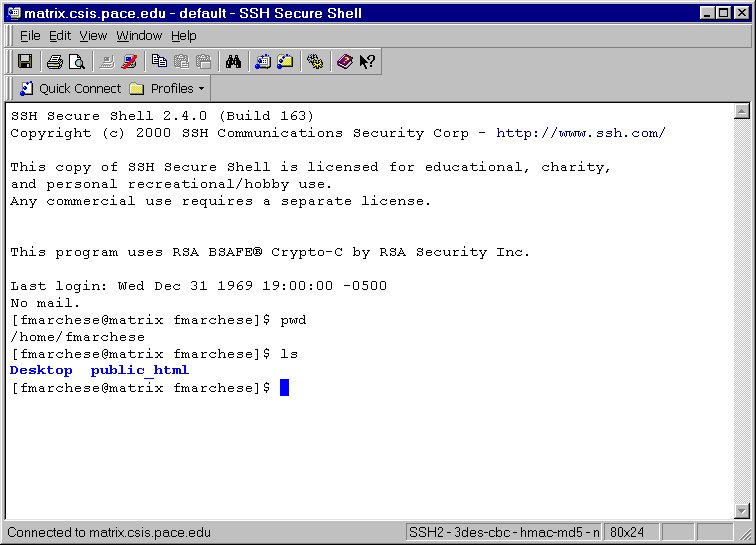
Task: Click the Paste Selection icon before binoculars
Action: [204, 62]
